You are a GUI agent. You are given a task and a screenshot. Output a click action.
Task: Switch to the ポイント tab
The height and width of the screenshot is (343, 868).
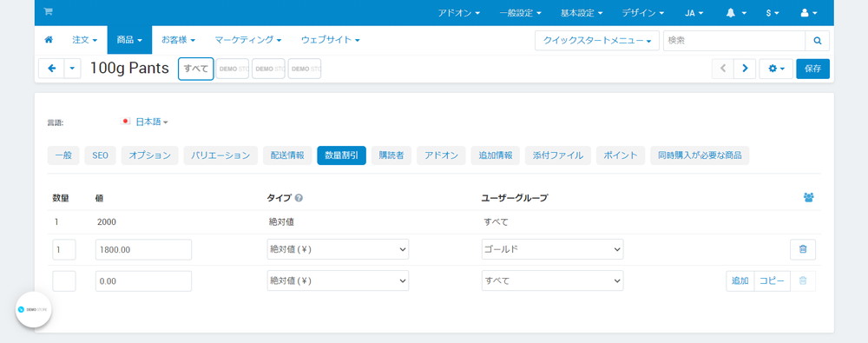(621, 155)
